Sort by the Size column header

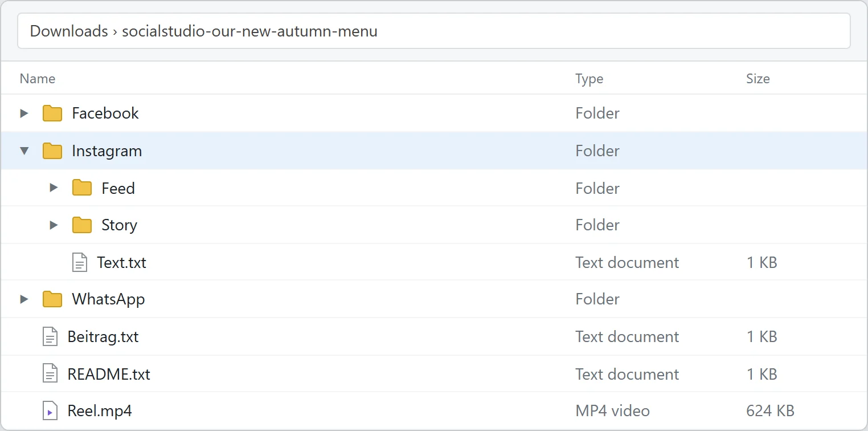tap(758, 79)
